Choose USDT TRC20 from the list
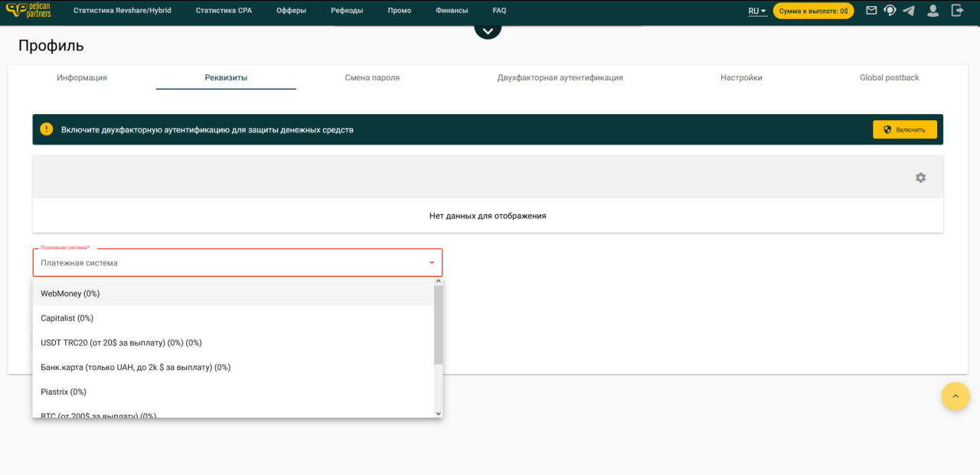 (121, 343)
